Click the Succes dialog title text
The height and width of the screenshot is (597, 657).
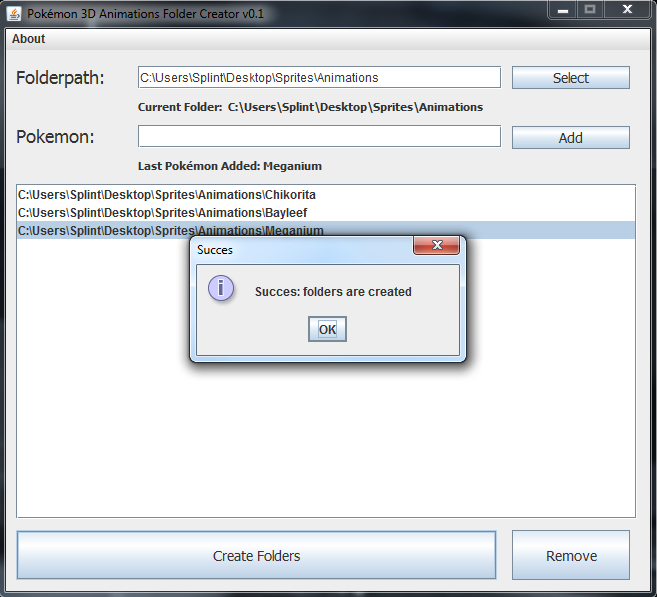pos(215,250)
